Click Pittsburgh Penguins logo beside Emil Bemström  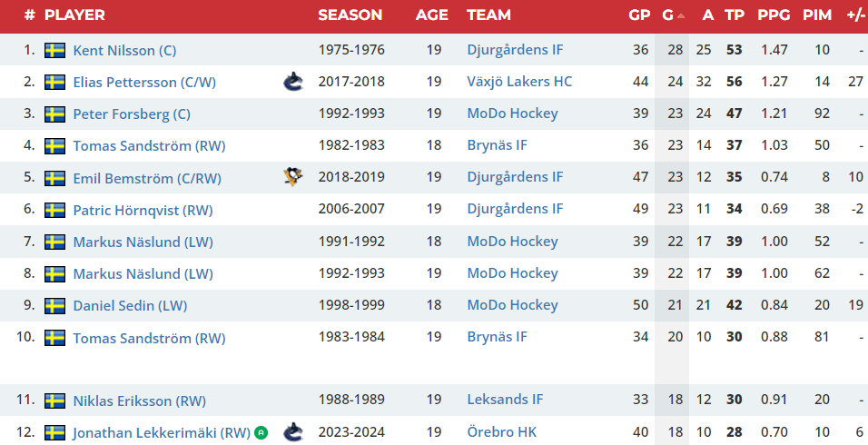pyautogui.click(x=293, y=177)
